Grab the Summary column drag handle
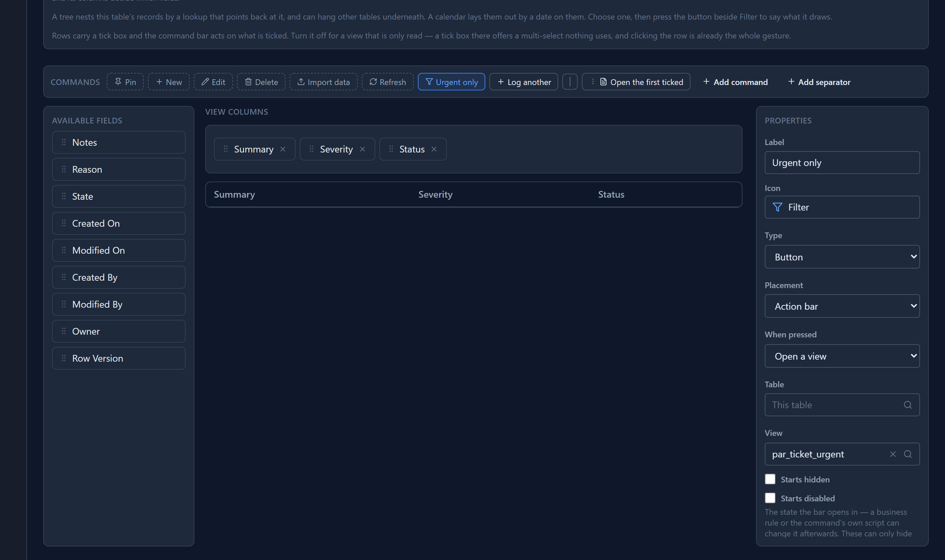 (x=225, y=149)
